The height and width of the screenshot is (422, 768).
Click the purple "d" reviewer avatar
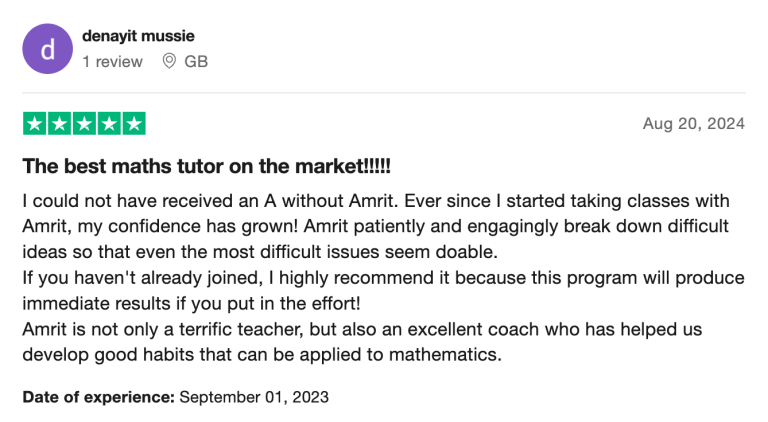(47, 48)
